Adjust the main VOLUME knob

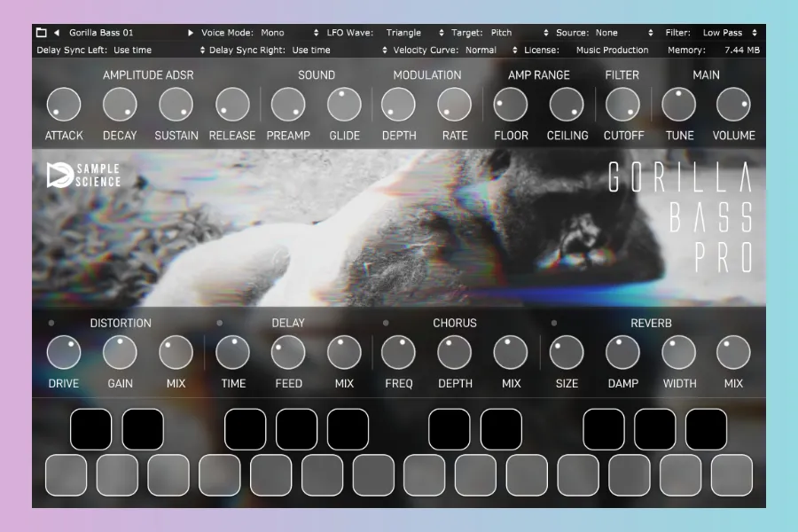[x=733, y=105]
